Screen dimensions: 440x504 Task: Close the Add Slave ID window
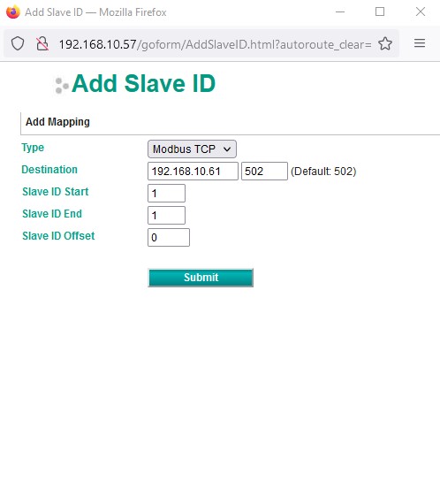(x=421, y=11)
